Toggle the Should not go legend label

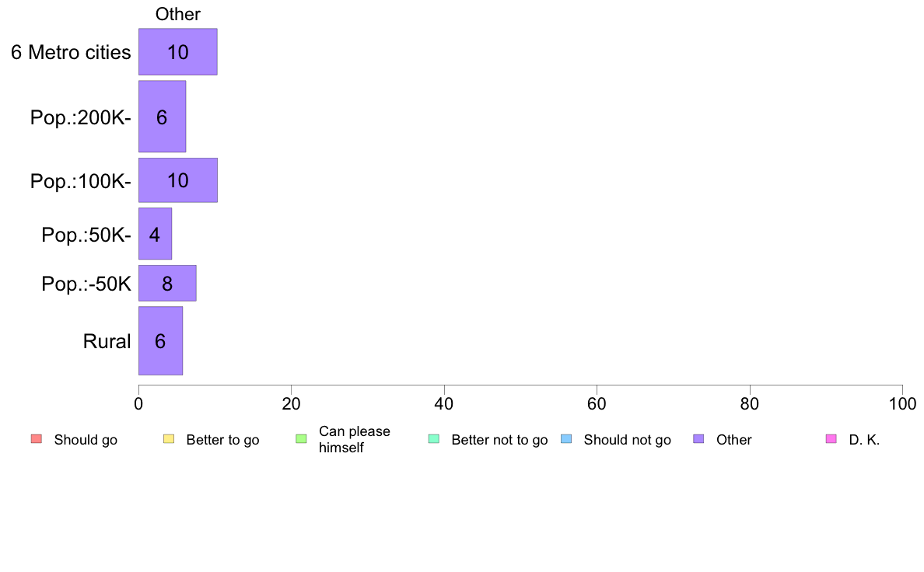[x=627, y=440]
